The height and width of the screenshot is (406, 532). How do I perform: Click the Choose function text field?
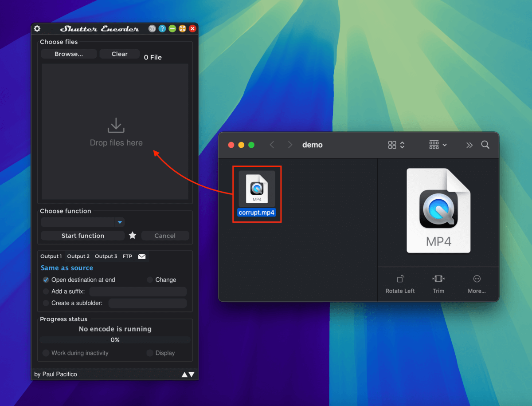click(x=78, y=222)
